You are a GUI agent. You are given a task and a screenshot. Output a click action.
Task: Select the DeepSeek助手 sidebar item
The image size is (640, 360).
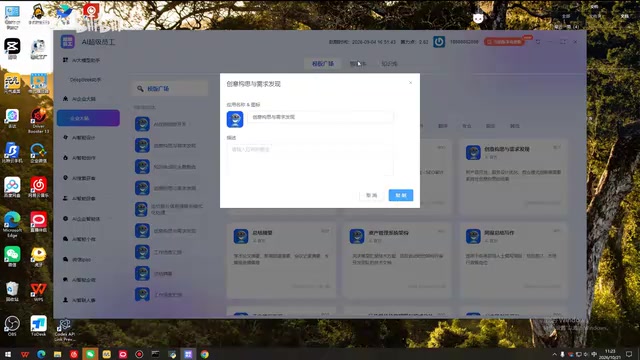[85, 80]
